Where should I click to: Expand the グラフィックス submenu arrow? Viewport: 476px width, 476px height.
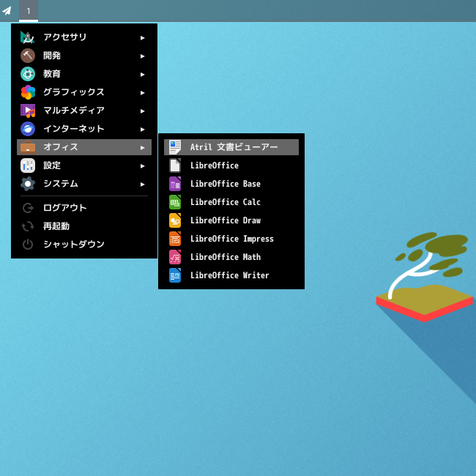click(x=142, y=92)
